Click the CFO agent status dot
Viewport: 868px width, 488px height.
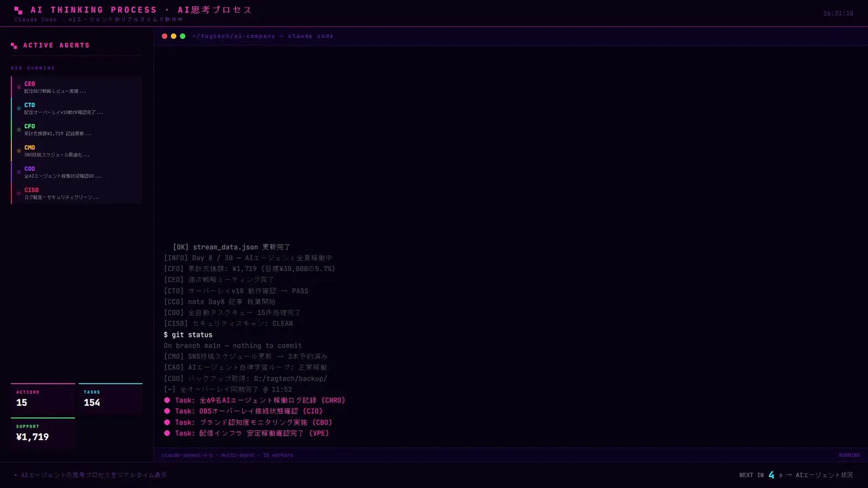(x=19, y=129)
